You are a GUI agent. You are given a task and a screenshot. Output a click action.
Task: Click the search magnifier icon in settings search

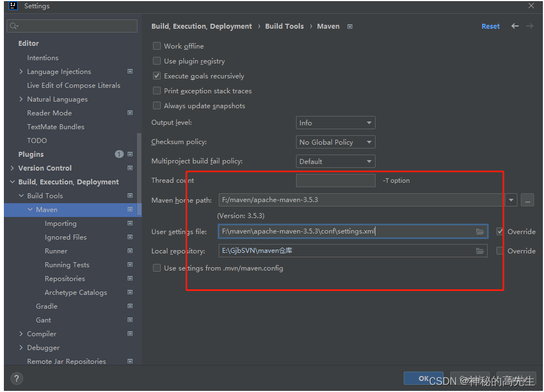click(x=14, y=26)
